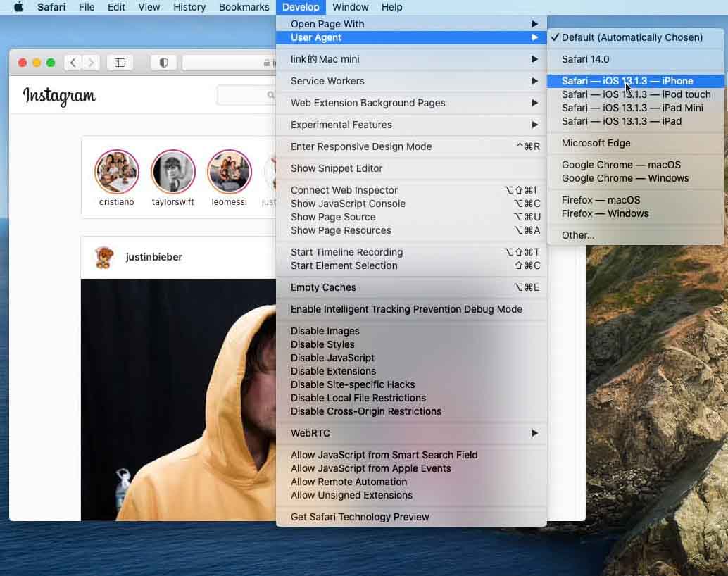Choose Start Timeline Recording
Viewport: 728px width, 576px height.
tap(411, 252)
